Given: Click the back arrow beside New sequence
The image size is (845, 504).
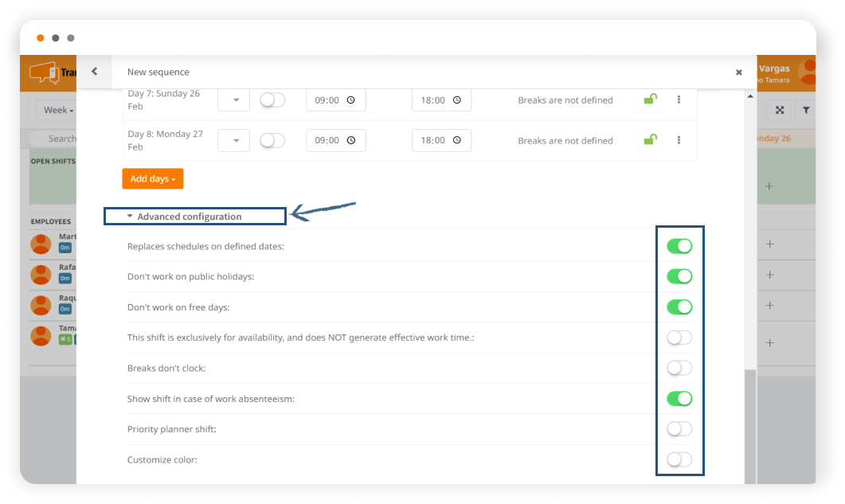Looking at the screenshot, I should [x=94, y=72].
